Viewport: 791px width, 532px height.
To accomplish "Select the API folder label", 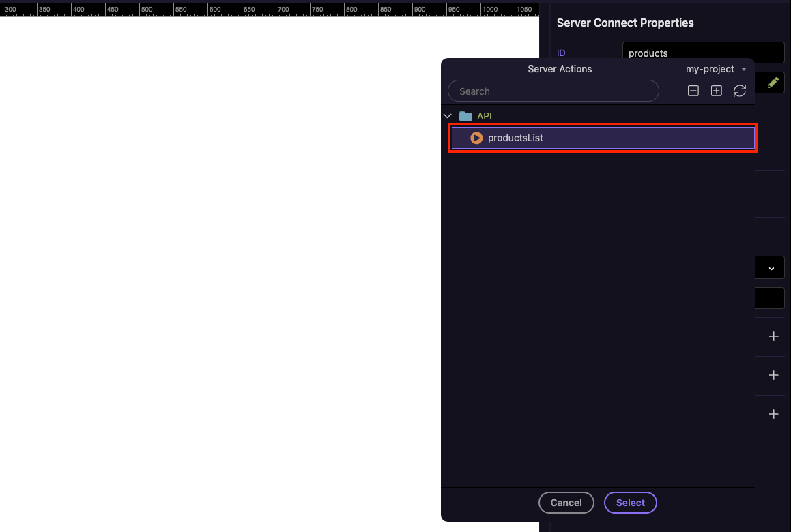I will click(x=485, y=116).
